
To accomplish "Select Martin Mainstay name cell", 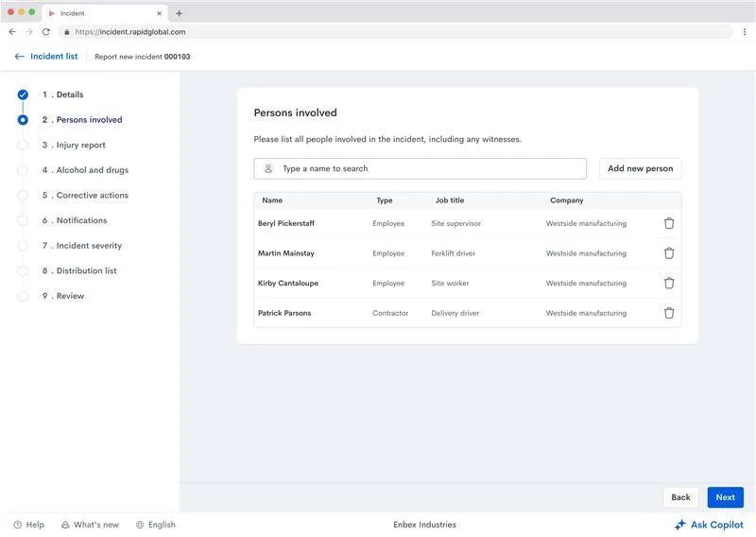I will [x=286, y=253].
